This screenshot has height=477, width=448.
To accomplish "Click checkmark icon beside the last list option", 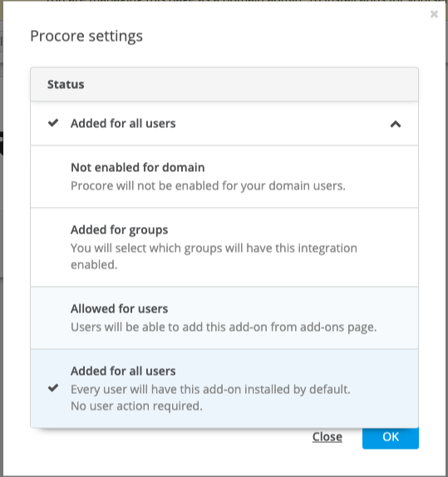I will [53, 388].
